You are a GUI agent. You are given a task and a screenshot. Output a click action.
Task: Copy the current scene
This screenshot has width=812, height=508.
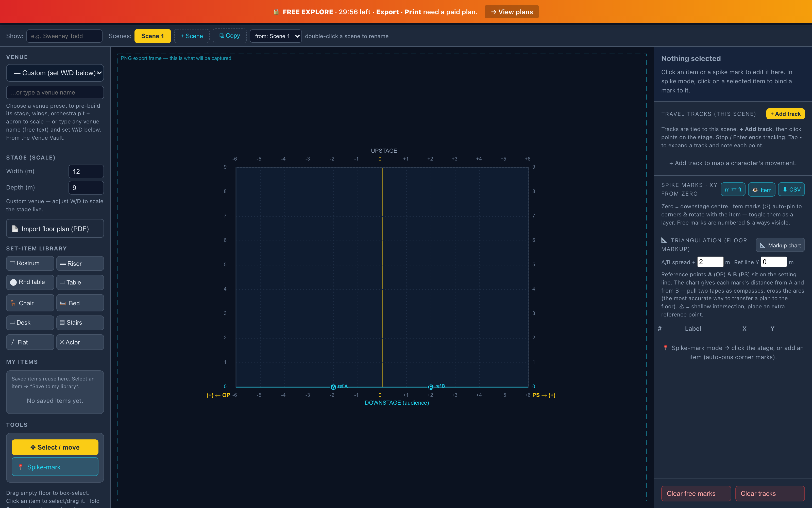click(229, 36)
